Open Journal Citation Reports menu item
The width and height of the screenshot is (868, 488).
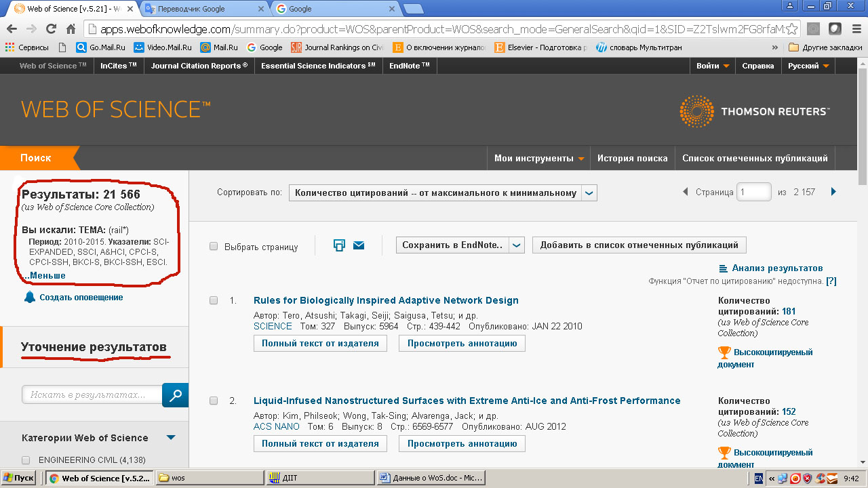point(199,66)
